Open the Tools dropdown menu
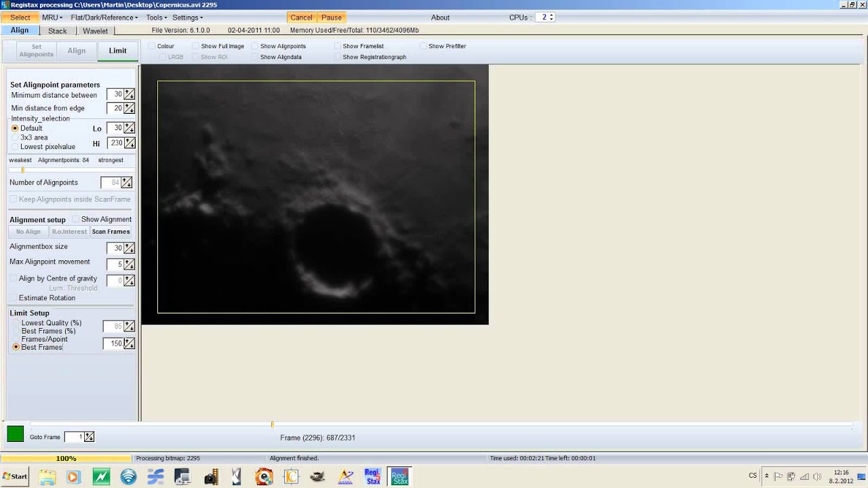 [x=156, y=18]
